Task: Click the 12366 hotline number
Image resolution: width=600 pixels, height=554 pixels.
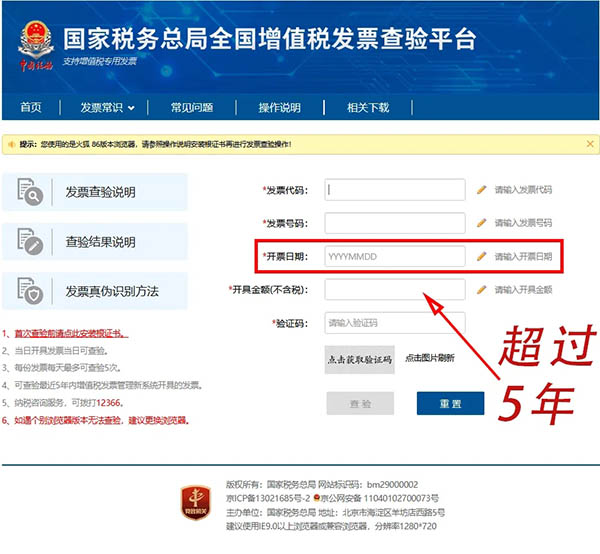Action: coord(108,403)
